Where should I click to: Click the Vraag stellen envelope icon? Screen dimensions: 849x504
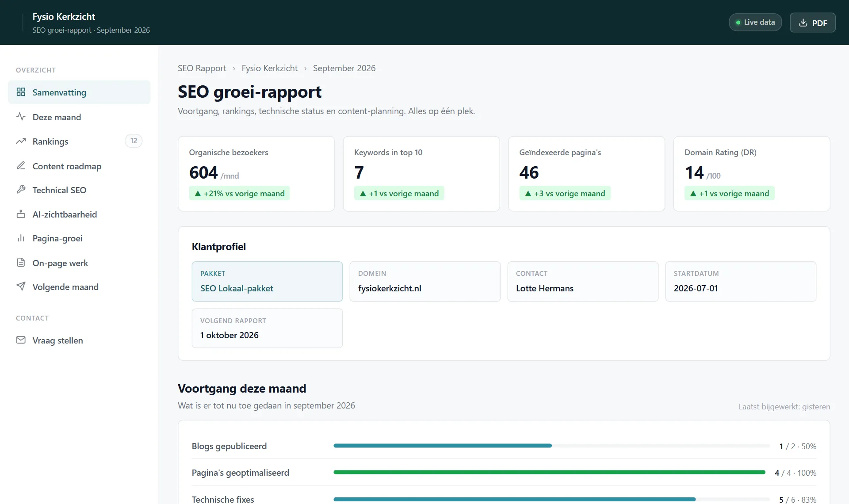click(21, 340)
